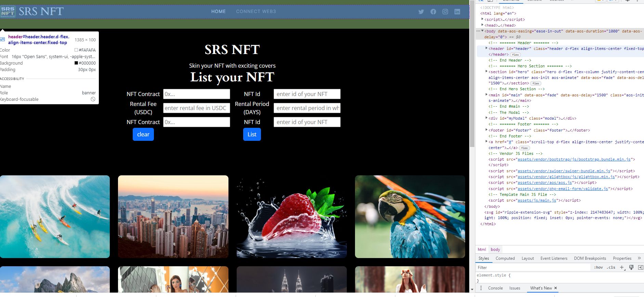Open the Instagram icon in site header
The width and height of the screenshot is (644, 297).
(445, 12)
